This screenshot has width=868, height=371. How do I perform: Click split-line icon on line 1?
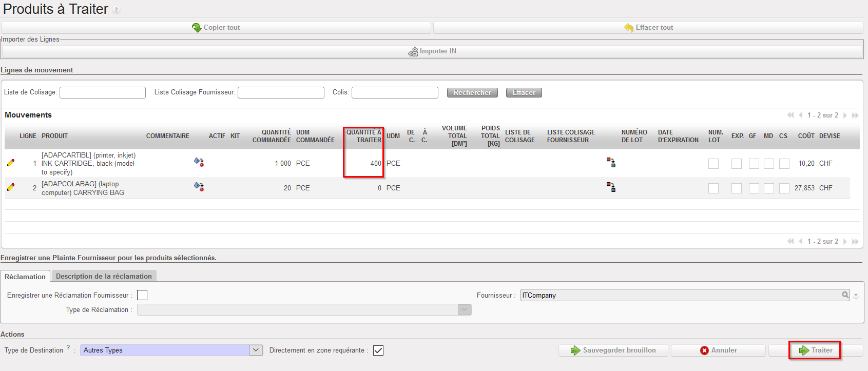pos(611,163)
